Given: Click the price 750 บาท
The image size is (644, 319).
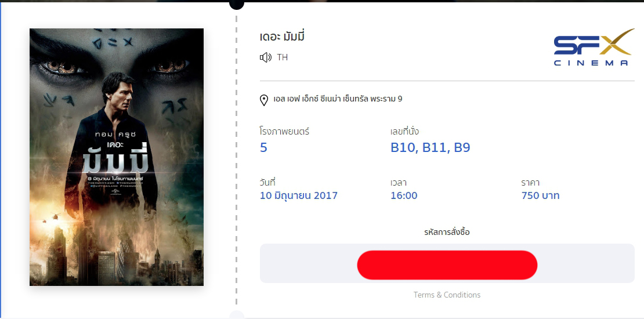Looking at the screenshot, I should (540, 195).
